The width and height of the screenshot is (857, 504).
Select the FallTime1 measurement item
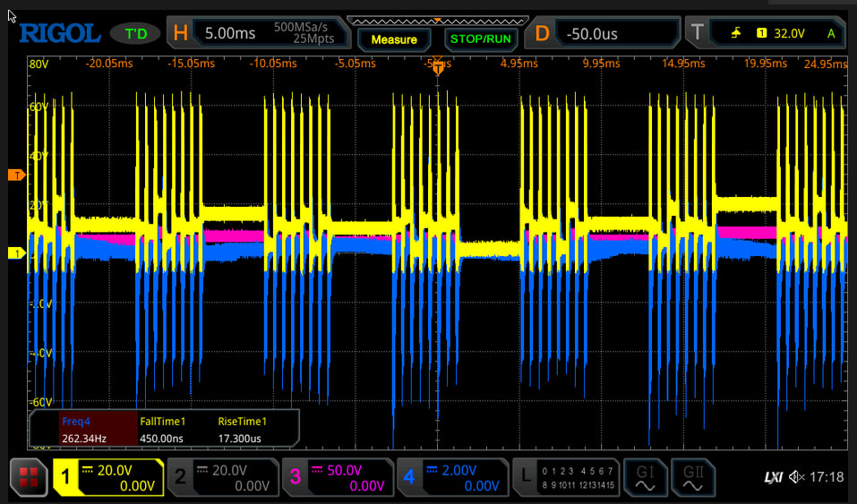[163, 422]
